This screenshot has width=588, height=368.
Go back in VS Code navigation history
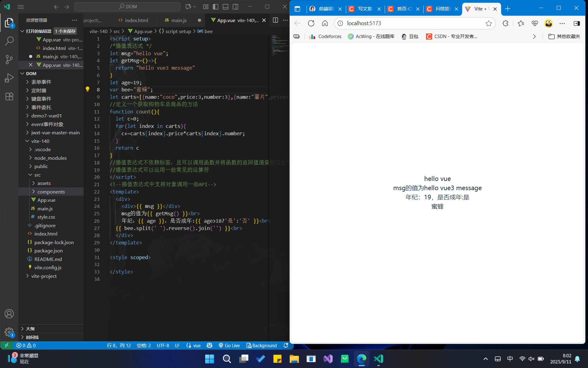pyautogui.click(x=56, y=7)
